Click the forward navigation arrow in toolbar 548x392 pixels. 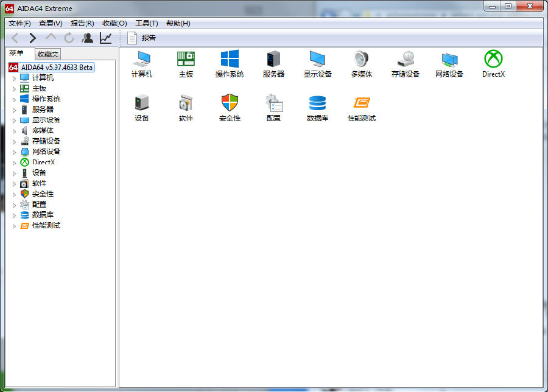(32, 38)
